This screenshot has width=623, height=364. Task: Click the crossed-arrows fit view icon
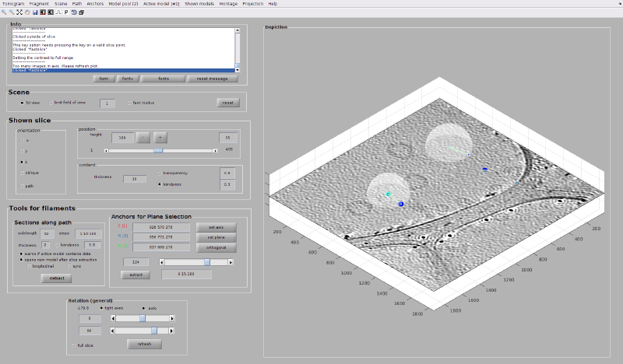click(x=19, y=12)
